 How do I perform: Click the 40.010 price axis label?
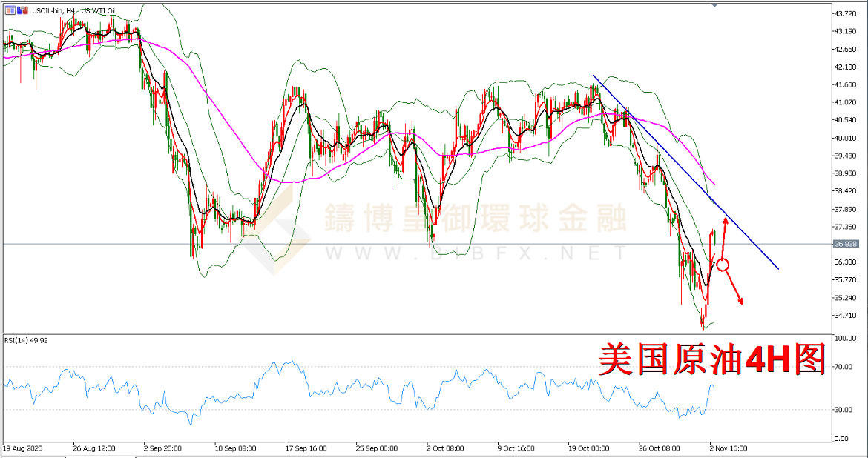click(x=845, y=139)
